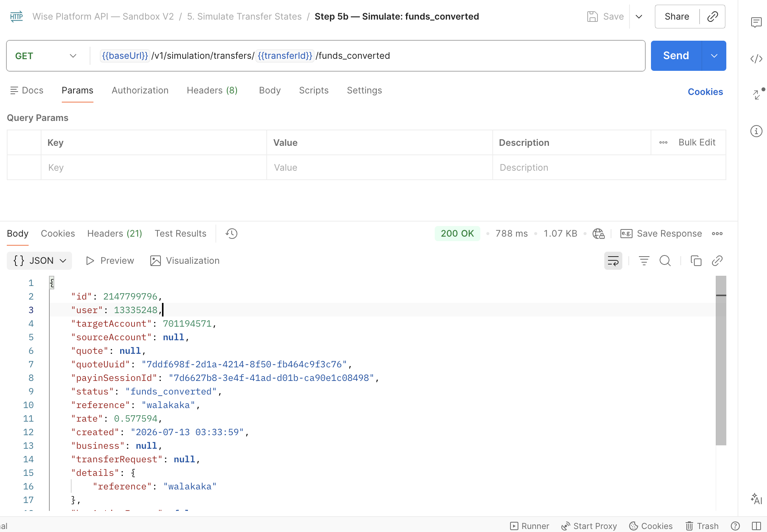Click the response body vertical scrollbar
Viewport: 767px width, 532px height.
click(721, 360)
